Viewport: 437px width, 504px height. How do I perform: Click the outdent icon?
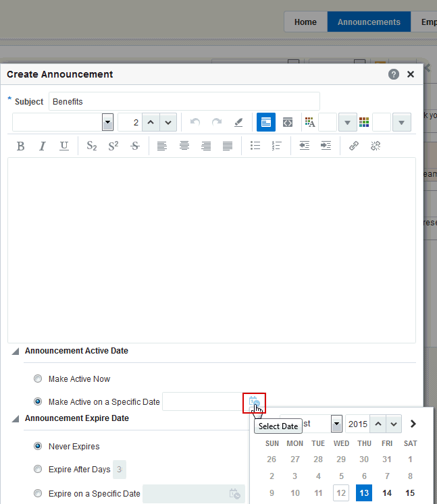pos(304,146)
